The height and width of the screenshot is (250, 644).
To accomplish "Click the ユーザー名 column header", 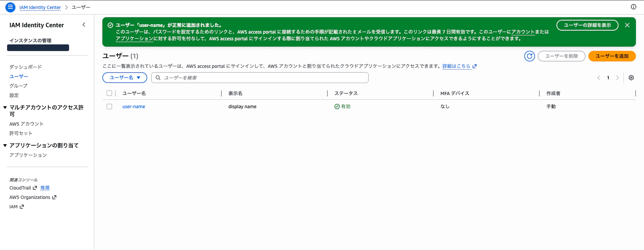I will pos(134,93).
